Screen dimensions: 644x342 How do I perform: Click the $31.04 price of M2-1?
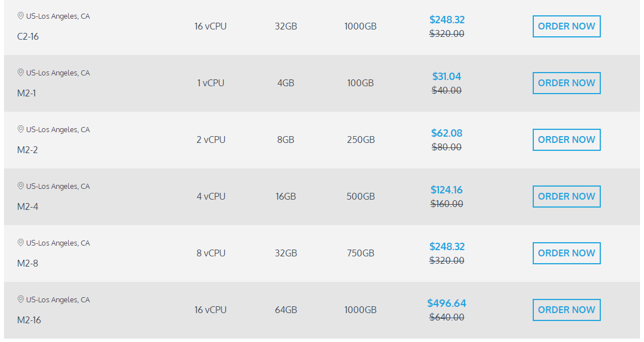tap(446, 77)
